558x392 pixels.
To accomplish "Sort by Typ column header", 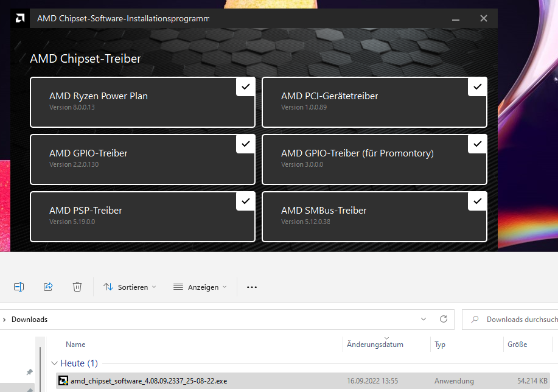I will 440,345.
